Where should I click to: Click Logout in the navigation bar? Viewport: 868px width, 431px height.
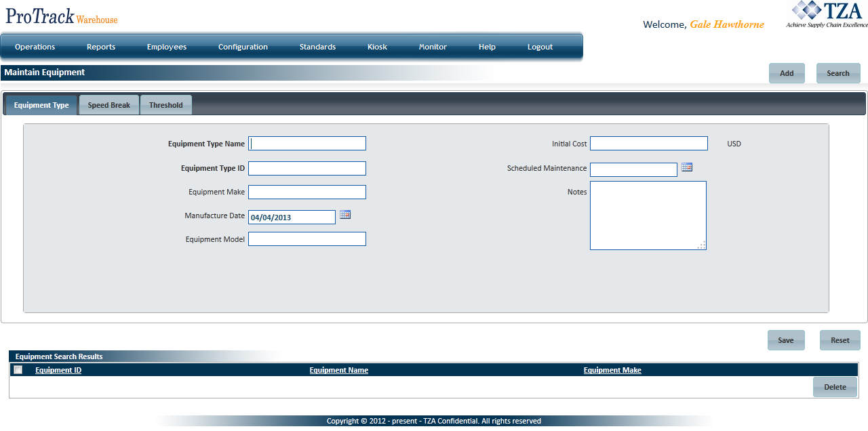click(540, 47)
